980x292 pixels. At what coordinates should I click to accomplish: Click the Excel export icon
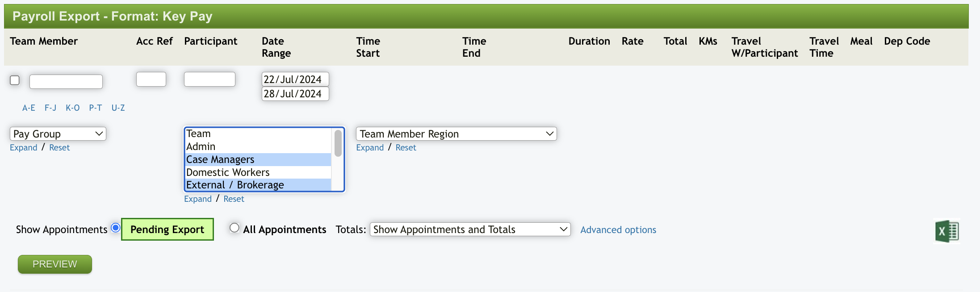(946, 231)
